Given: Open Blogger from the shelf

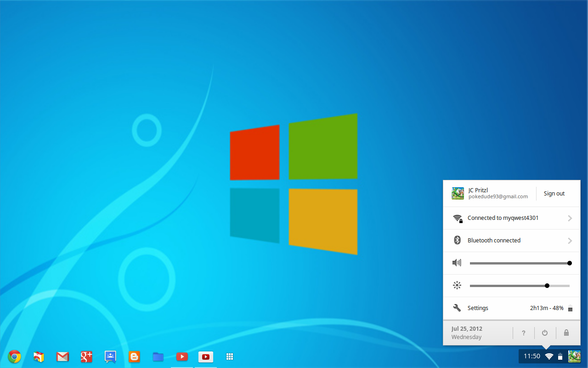Looking at the screenshot, I should 134,356.
